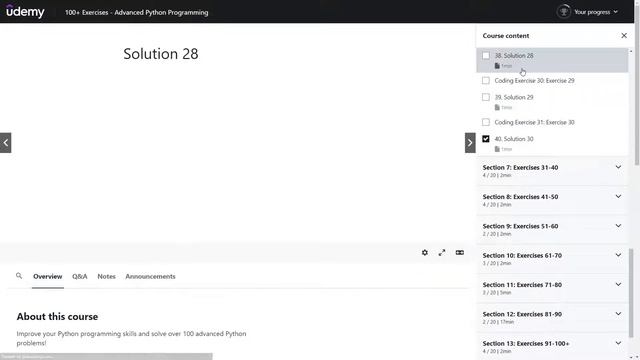The image size is (640, 360).
Task: Click the document icon under Solution 30
Action: tap(497, 149)
